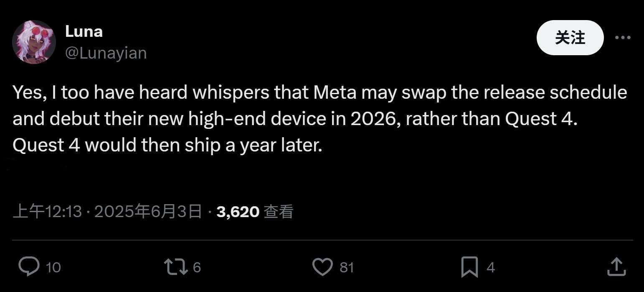Toggle the bookmark on this post

pyautogui.click(x=470, y=266)
